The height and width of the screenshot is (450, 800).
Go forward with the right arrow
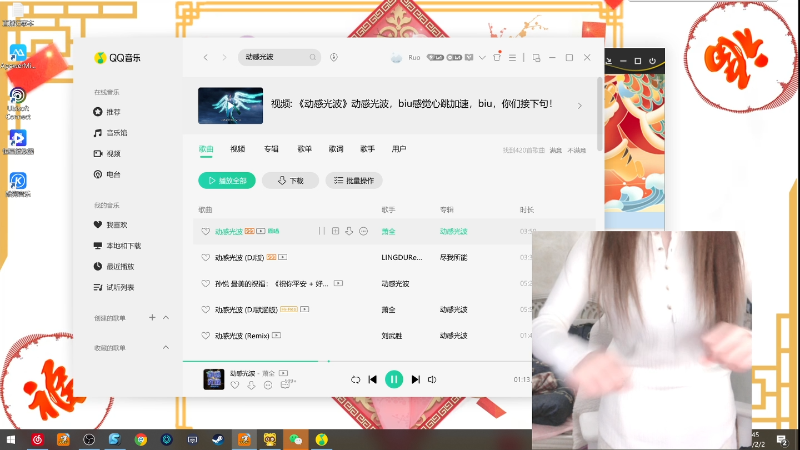pyautogui.click(x=224, y=58)
